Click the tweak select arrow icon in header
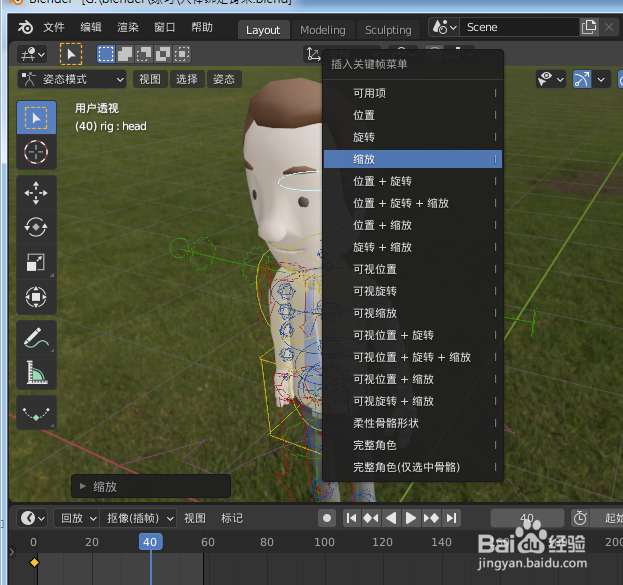This screenshot has width=623, height=585. (71, 54)
